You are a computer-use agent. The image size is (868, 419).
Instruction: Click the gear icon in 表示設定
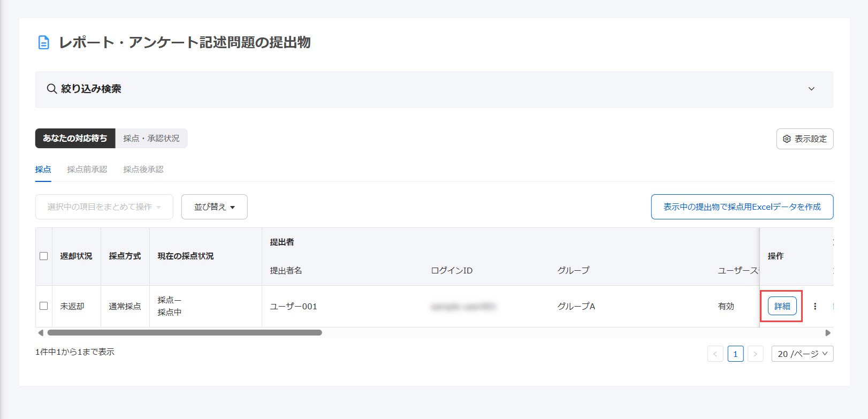point(787,139)
